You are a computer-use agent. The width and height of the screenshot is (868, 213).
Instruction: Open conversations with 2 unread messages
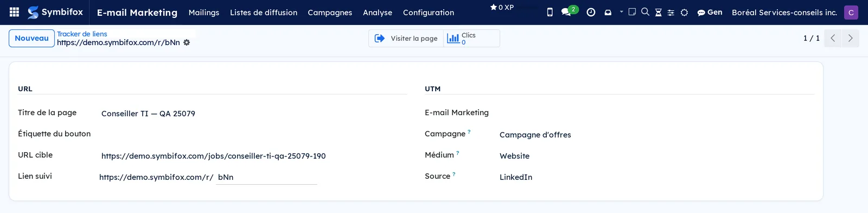pyautogui.click(x=569, y=11)
